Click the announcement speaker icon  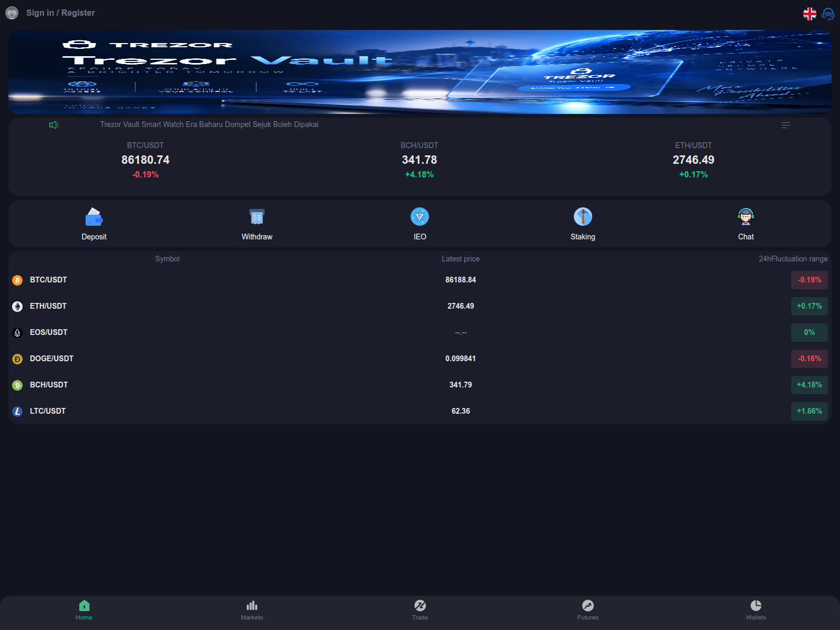click(x=54, y=124)
